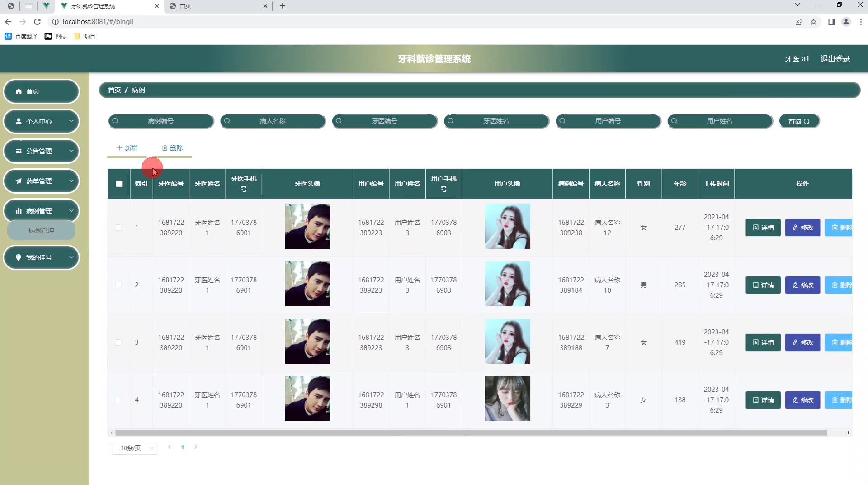This screenshot has height=485, width=868.
Task: Click 修改 for patient 病人名称3
Action: pos(802,400)
